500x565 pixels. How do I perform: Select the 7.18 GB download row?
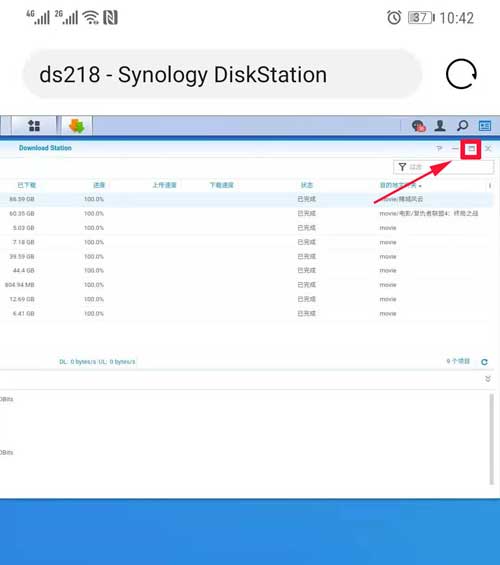point(246,242)
